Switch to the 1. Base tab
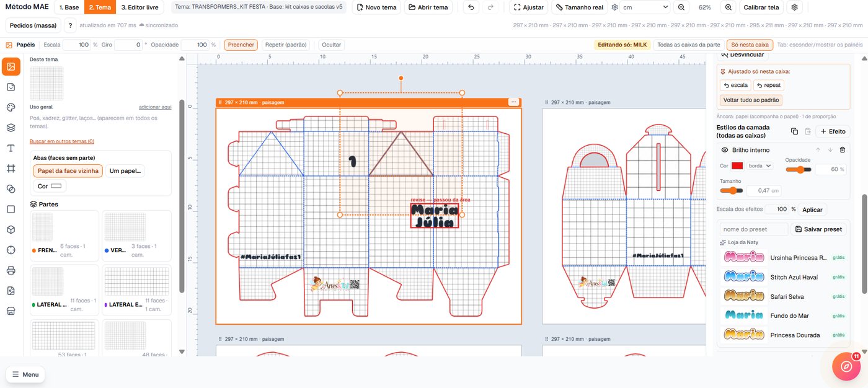The width and height of the screenshot is (868, 388). pyautogui.click(x=69, y=7)
